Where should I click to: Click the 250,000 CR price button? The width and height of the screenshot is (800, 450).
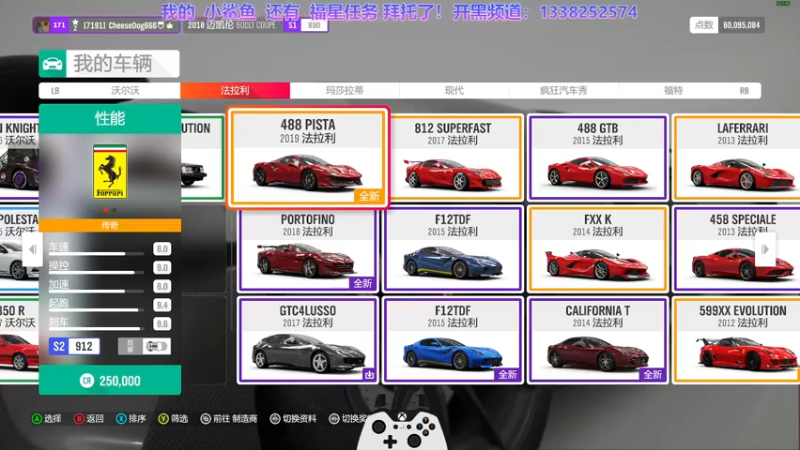tap(110, 380)
